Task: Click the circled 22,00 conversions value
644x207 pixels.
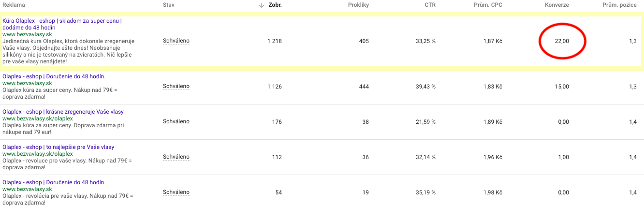Action: tap(562, 42)
